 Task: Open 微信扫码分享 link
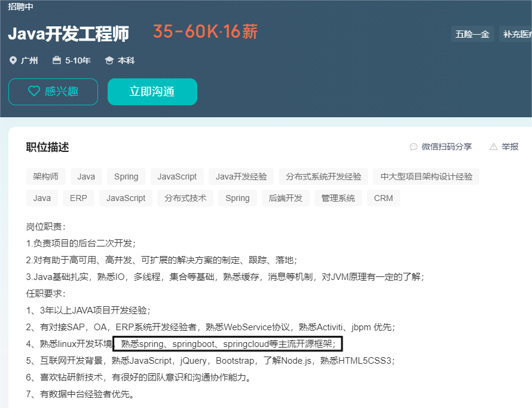447,147
